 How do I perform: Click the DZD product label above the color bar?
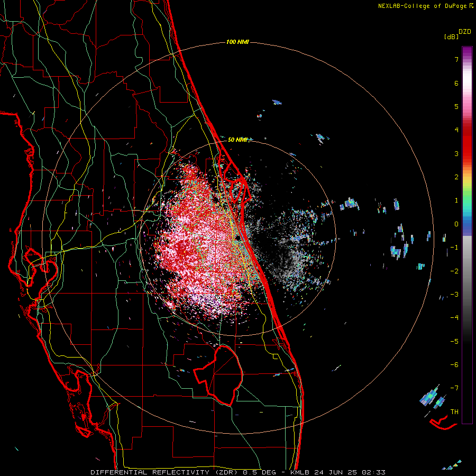click(x=465, y=32)
